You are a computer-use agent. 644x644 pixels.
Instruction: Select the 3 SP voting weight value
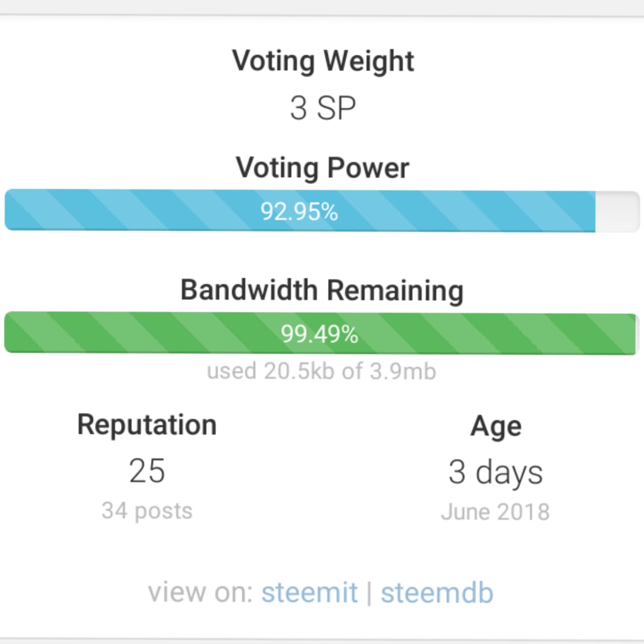pos(323,108)
